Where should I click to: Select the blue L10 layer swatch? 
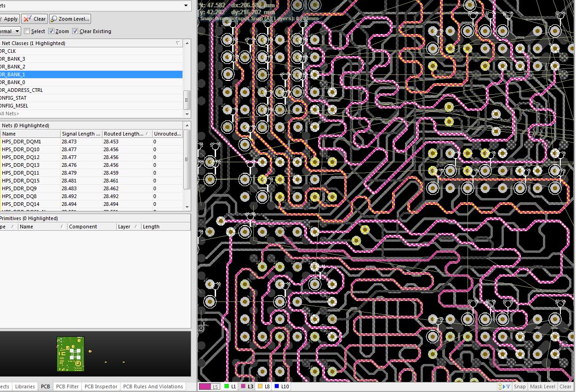[x=277, y=387]
